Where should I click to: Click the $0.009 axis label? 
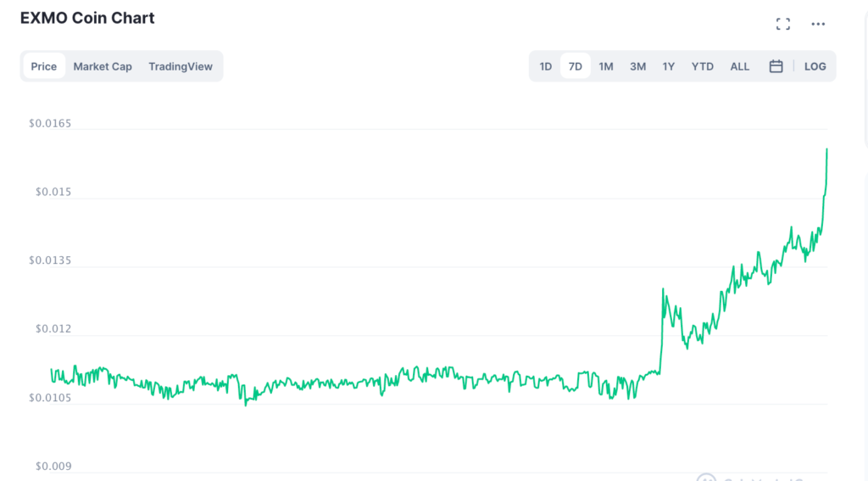coord(53,467)
